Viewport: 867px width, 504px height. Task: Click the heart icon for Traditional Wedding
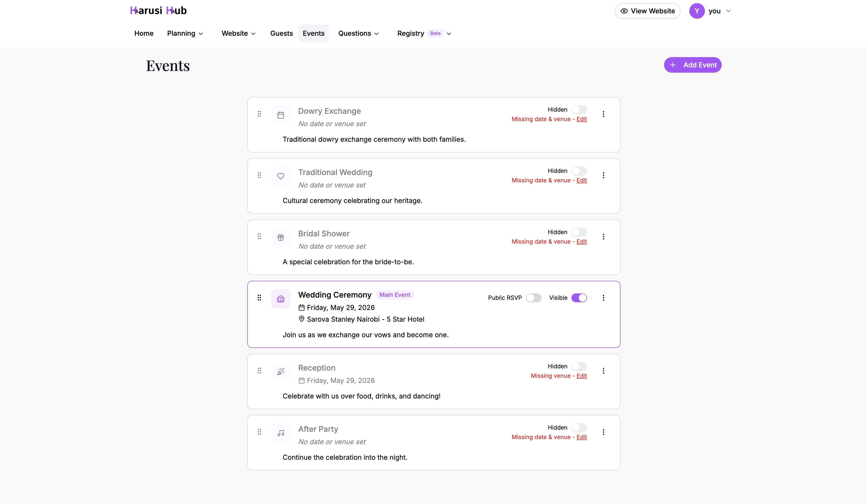281,176
